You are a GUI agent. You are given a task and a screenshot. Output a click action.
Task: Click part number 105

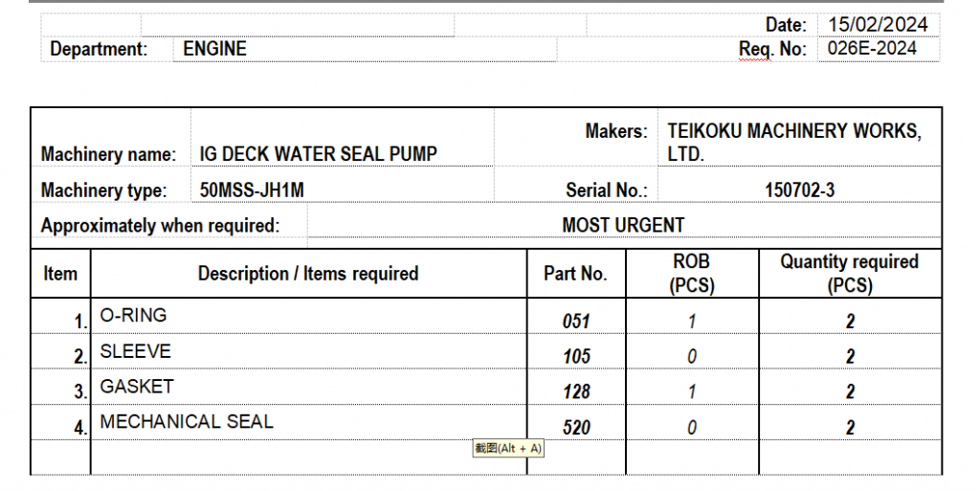(x=576, y=357)
